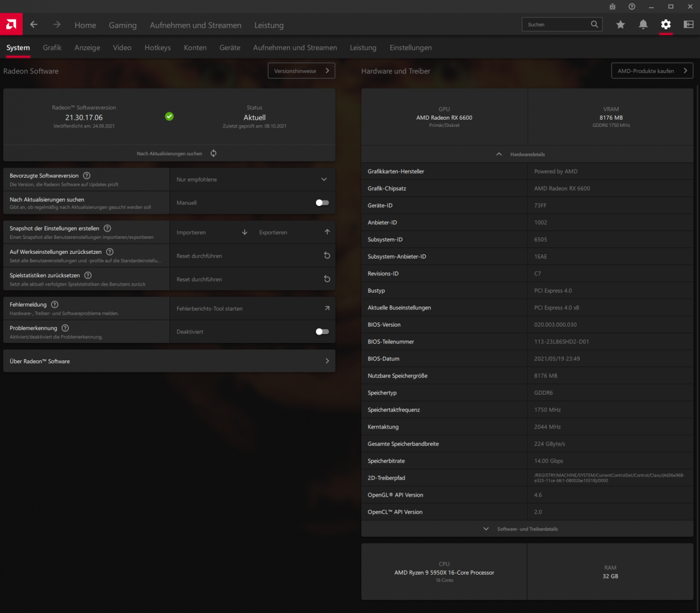
Task: Click the search magnifier icon
Action: (x=594, y=24)
